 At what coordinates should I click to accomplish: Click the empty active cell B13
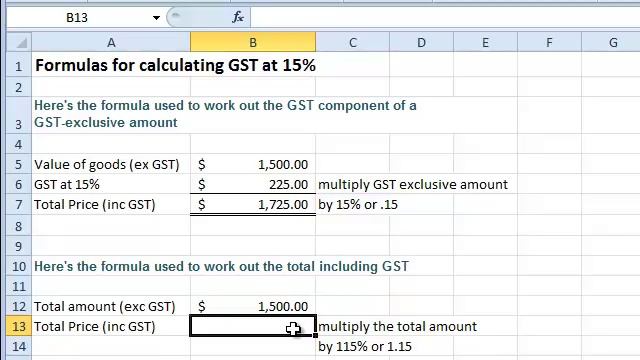tap(253, 326)
